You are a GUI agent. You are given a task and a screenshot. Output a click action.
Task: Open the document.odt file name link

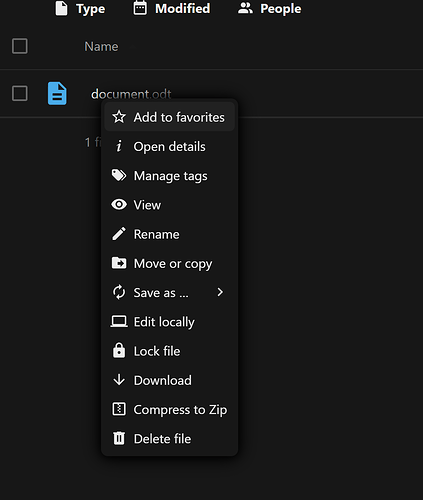pyautogui.click(x=131, y=94)
